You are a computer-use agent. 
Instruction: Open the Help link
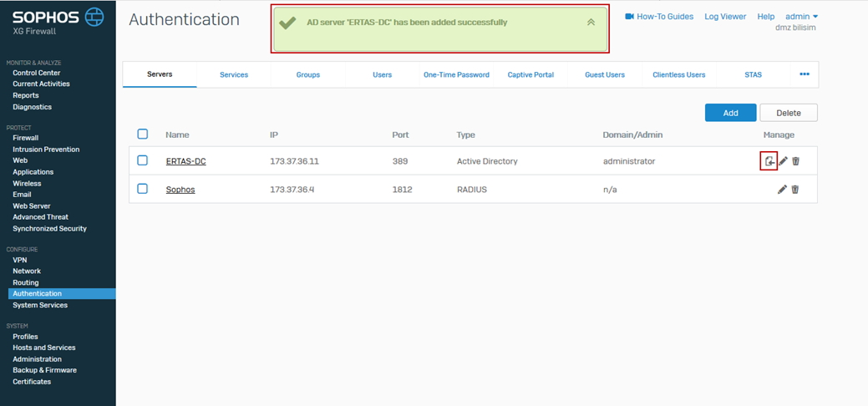point(765,17)
